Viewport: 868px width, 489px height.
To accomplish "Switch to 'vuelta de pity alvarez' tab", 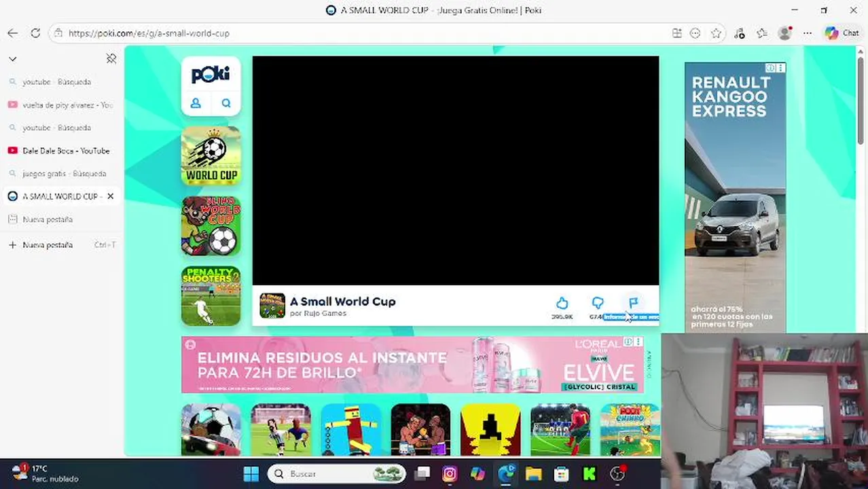I will (61, 105).
